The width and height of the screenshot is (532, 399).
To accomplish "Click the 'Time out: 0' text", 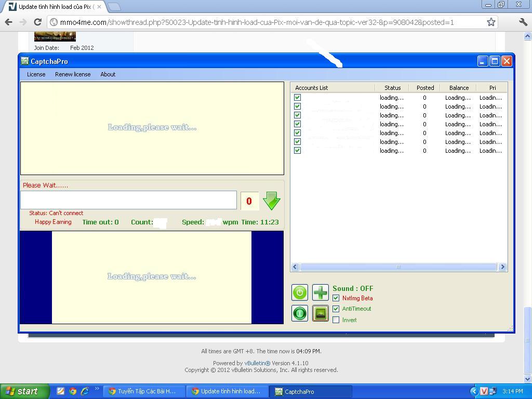I will [x=100, y=222].
